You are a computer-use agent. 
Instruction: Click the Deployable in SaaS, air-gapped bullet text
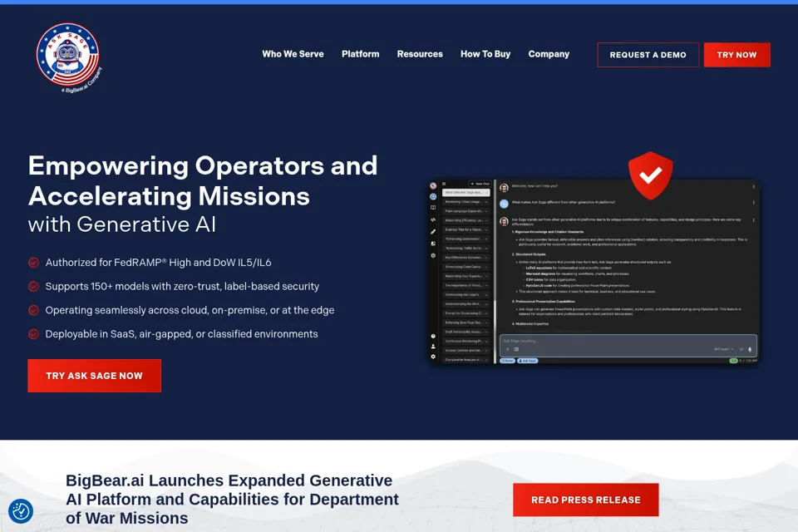click(x=182, y=334)
